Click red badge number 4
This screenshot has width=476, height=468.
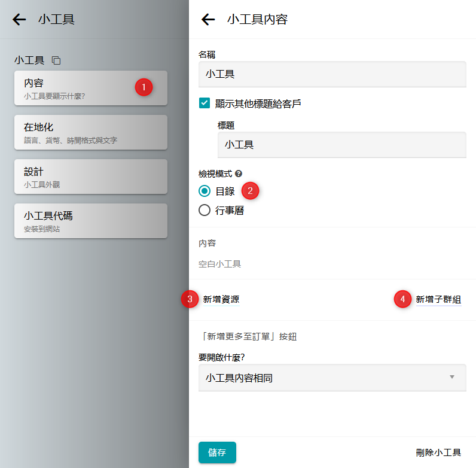point(402,299)
